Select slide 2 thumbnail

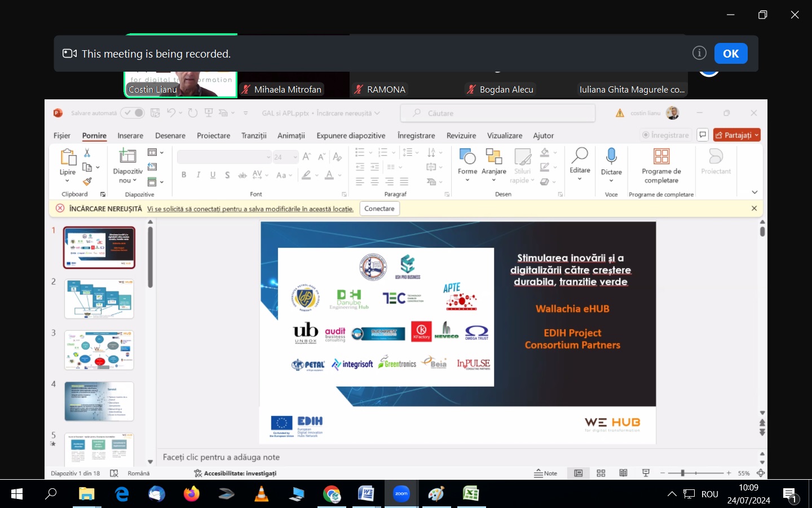coord(99,299)
